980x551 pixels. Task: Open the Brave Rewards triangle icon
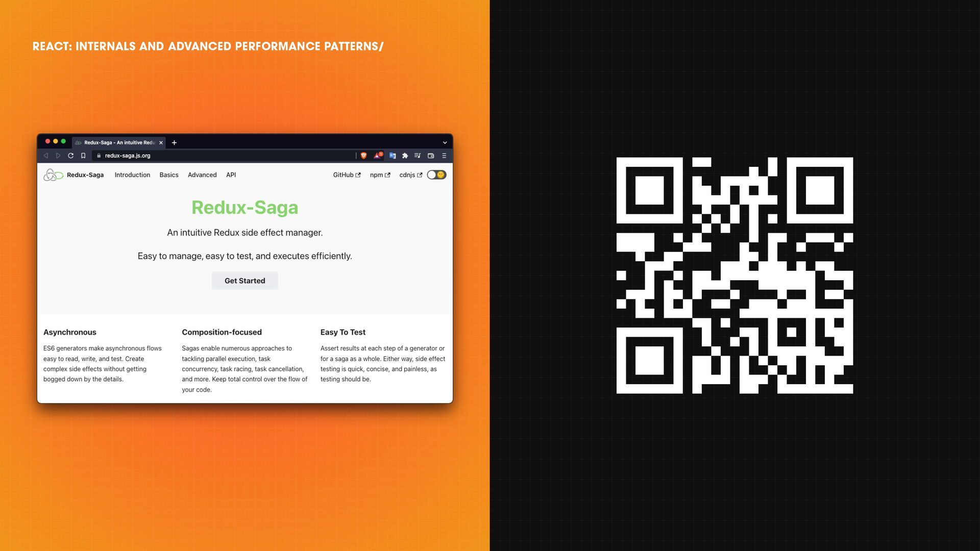click(378, 156)
